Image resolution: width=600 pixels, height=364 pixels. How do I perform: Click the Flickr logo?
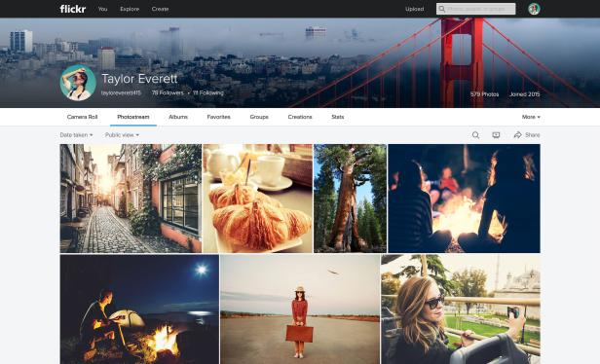coord(73,9)
